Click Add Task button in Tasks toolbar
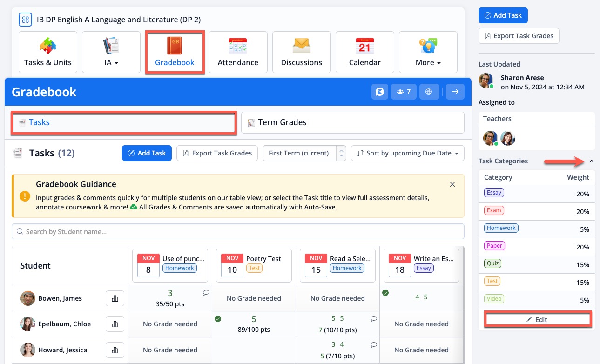The height and width of the screenshot is (364, 600). point(147,153)
